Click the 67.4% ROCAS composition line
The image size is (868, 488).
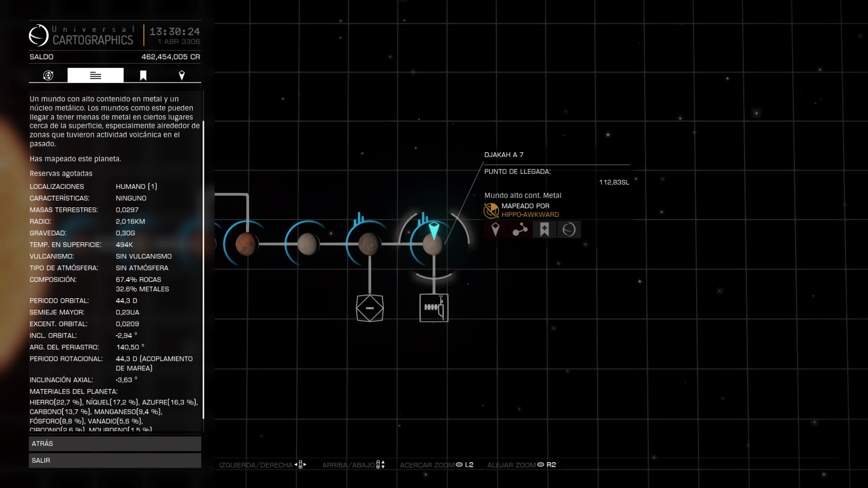[x=138, y=280]
